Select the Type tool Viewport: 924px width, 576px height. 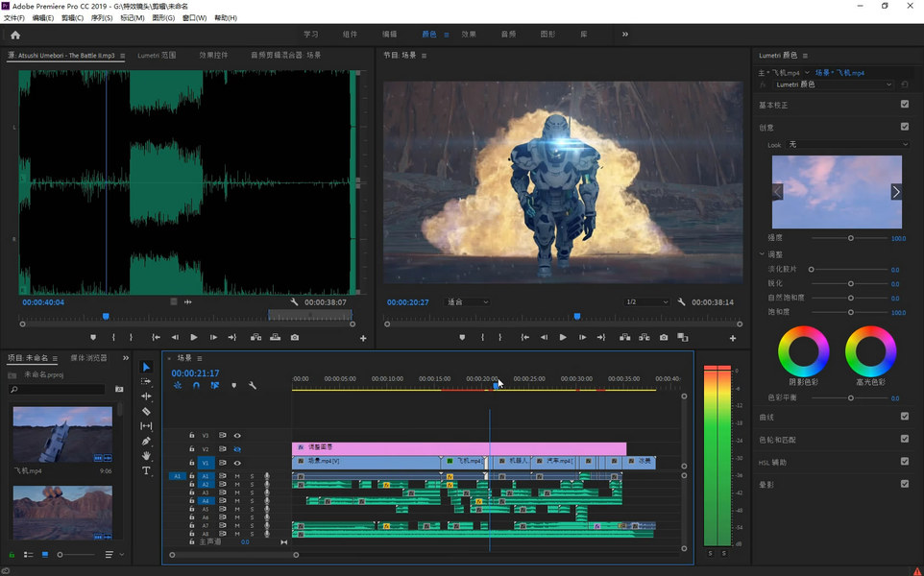146,470
